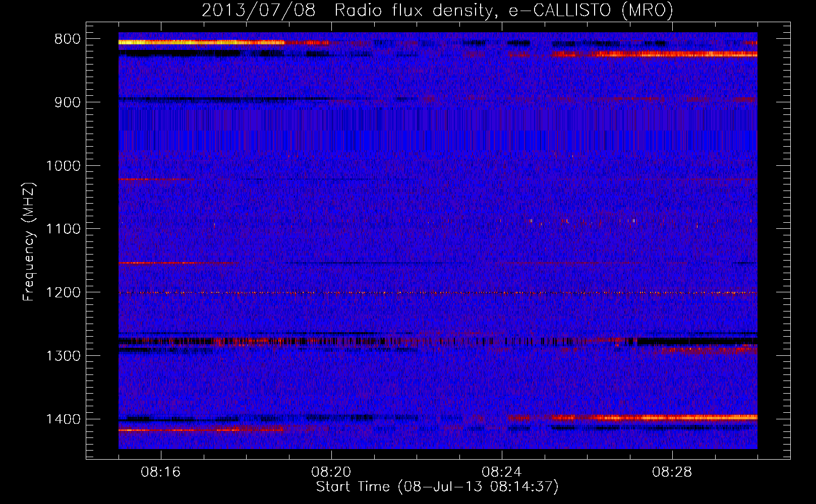Select the 900 frequency tick label

tap(67, 102)
